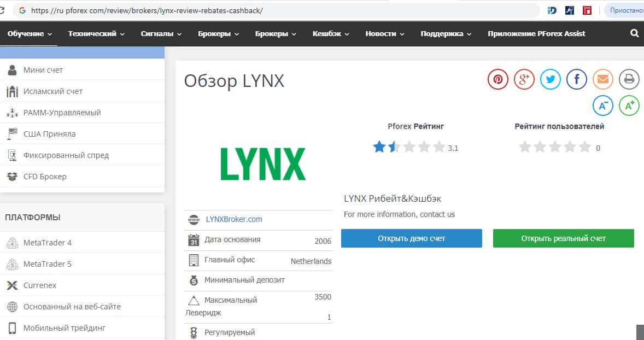Click the 2006 founding year value
Image resolution: width=644 pixels, height=340 pixels.
323,241
